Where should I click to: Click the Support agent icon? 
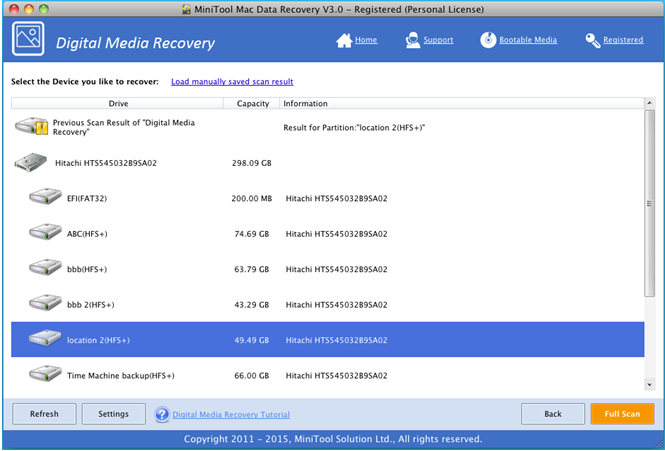[413, 40]
